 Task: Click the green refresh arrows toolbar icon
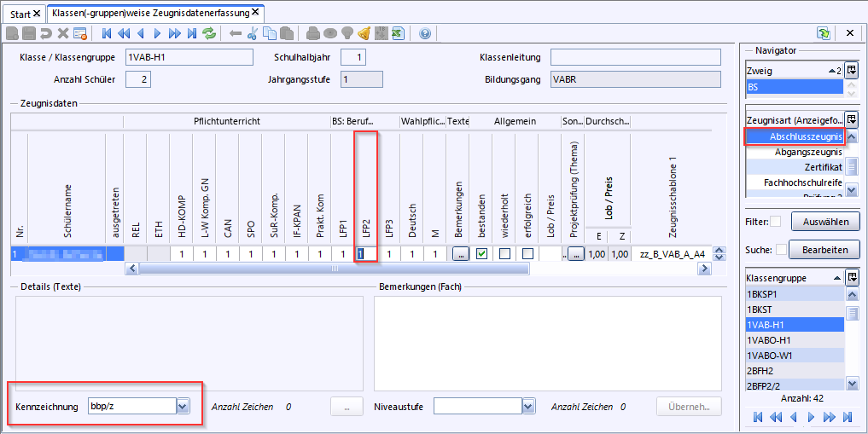[210, 34]
